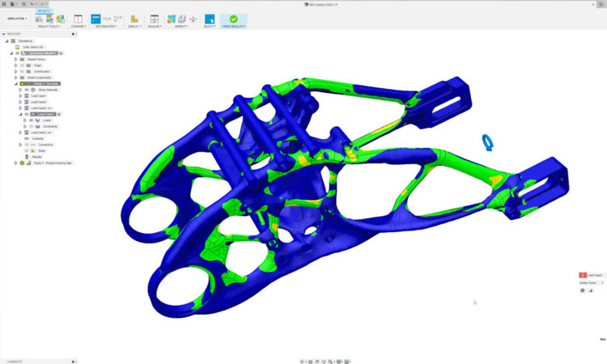Screen dimensions: 607x364
Task: Click the second Inspect icon
Action: [x=182, y=19]
